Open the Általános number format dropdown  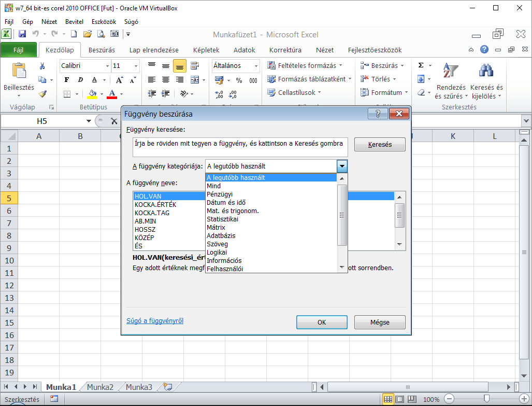point(256,66)
